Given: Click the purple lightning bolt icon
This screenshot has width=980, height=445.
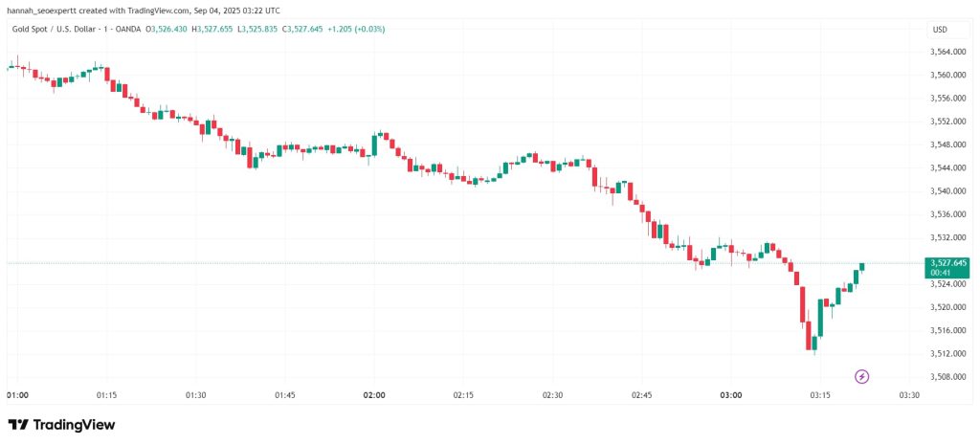Looking at the screenshot, I should coord(862,376).
